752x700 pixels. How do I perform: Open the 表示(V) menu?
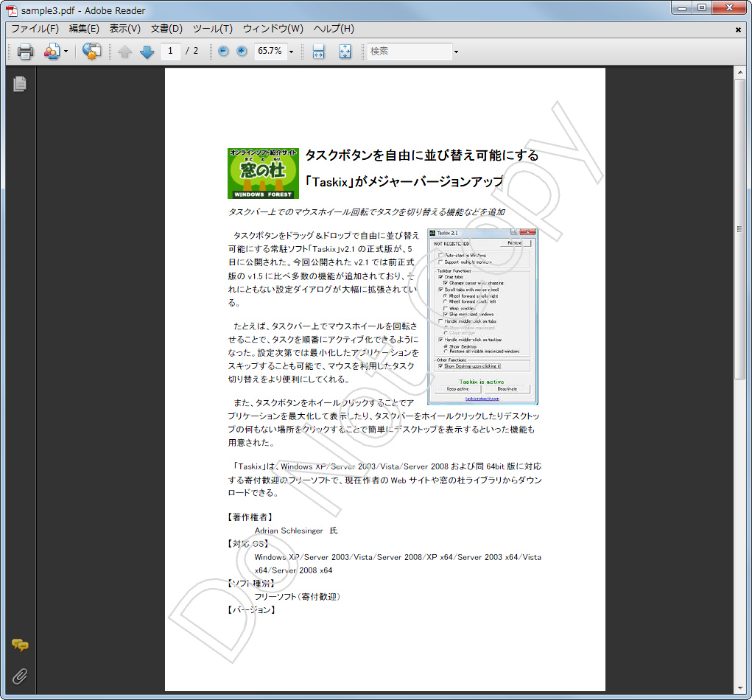click(x=124, y=29)
